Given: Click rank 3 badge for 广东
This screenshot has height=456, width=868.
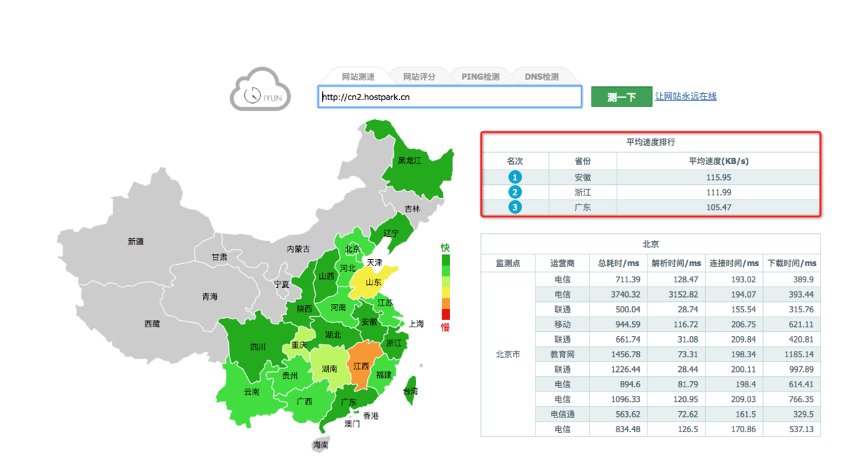Looking at the screenshot, I should pos(515,207).
